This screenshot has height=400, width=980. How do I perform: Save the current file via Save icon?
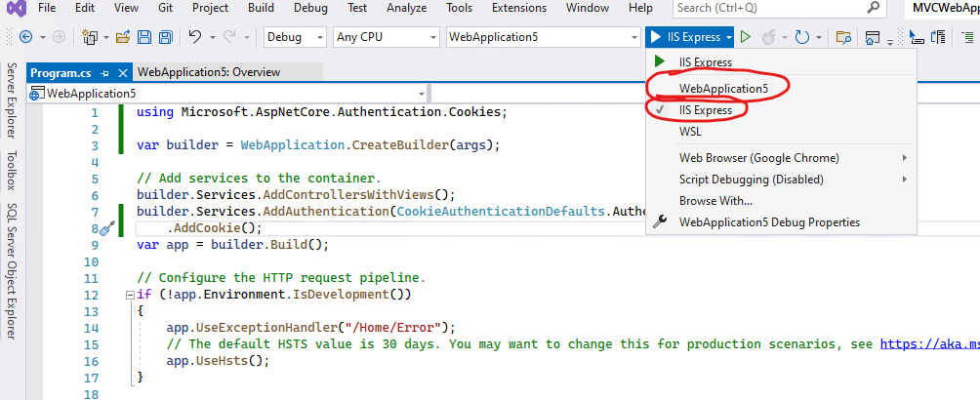click(x=144, y=37)
